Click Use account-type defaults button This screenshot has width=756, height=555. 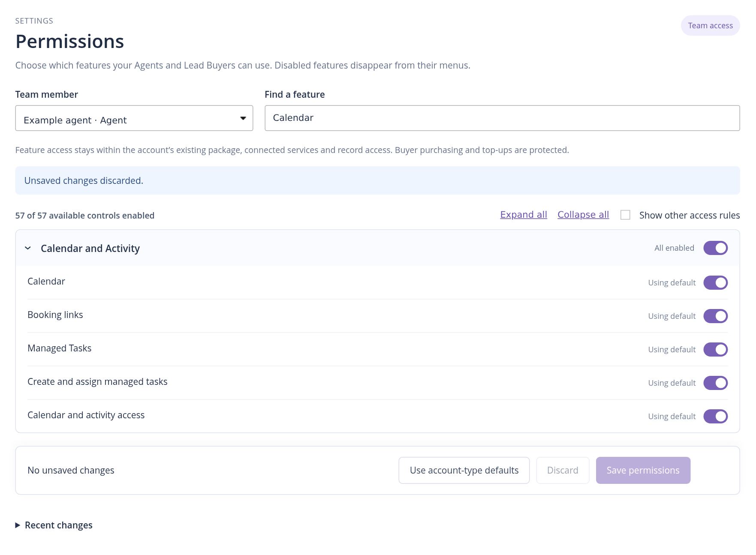pyautogui.click(x=464, y=471)
